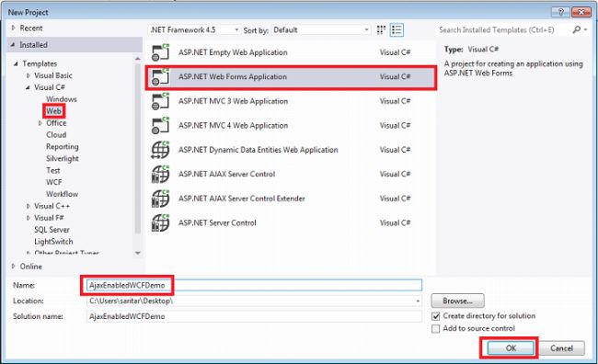This screenshot has height=364, width=598.
Task: Collapse the Installed section
Action: pyautogui.click(x=13, y=45)
